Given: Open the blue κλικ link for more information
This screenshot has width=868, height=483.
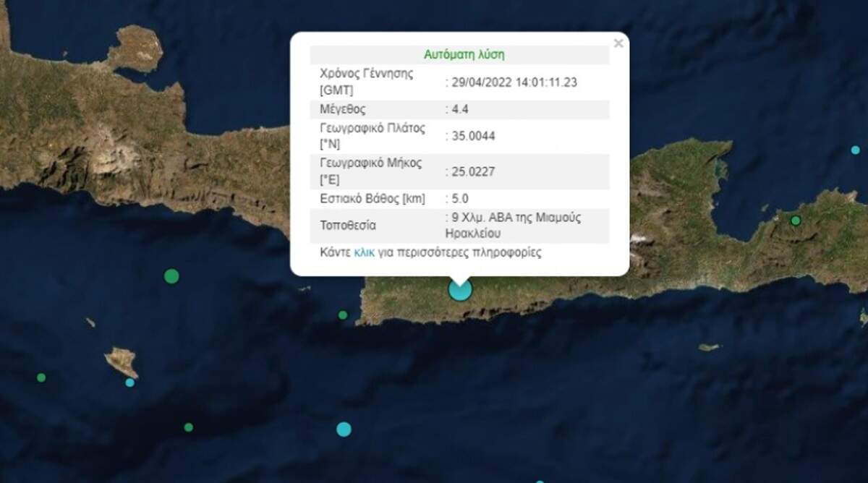Looking at the screenshot, I should [364, 253].
